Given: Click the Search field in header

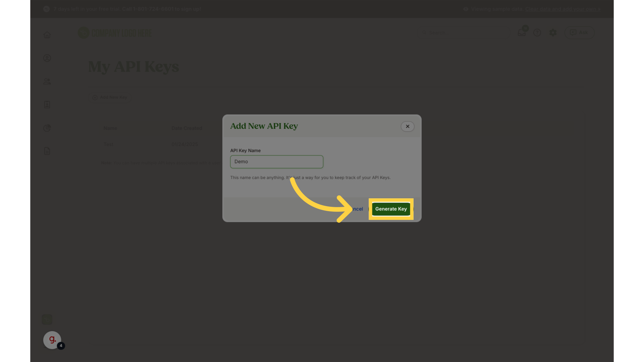Looking at the screenshot, I should click(x=464, y=33).
